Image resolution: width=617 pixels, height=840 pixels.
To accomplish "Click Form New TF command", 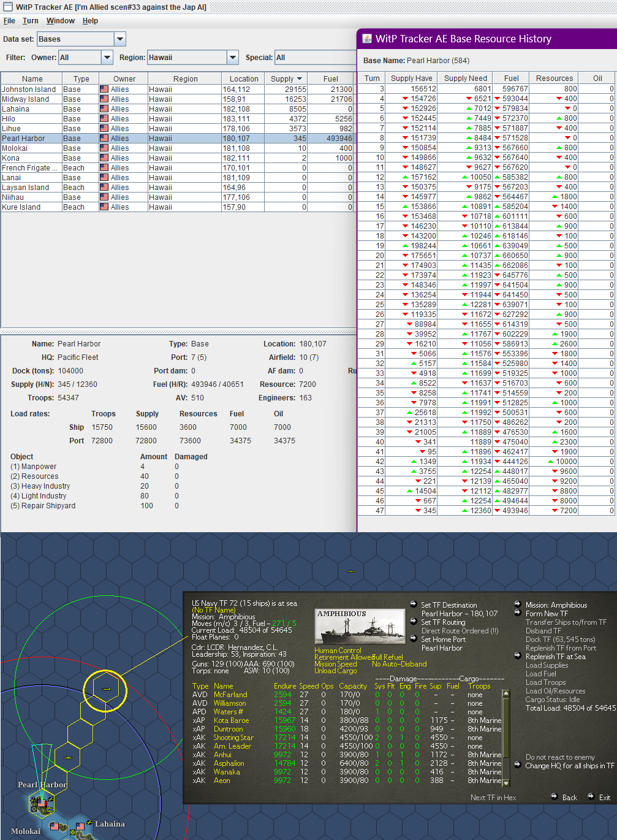I will (x=547, y=614).
